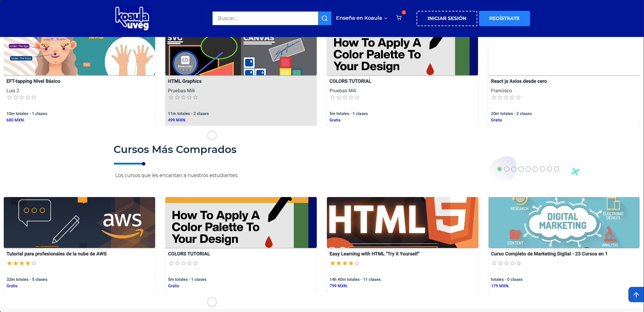The image size is (644, 312).
Task: Click the scroll-to-top arrow button
Action: 636,295
